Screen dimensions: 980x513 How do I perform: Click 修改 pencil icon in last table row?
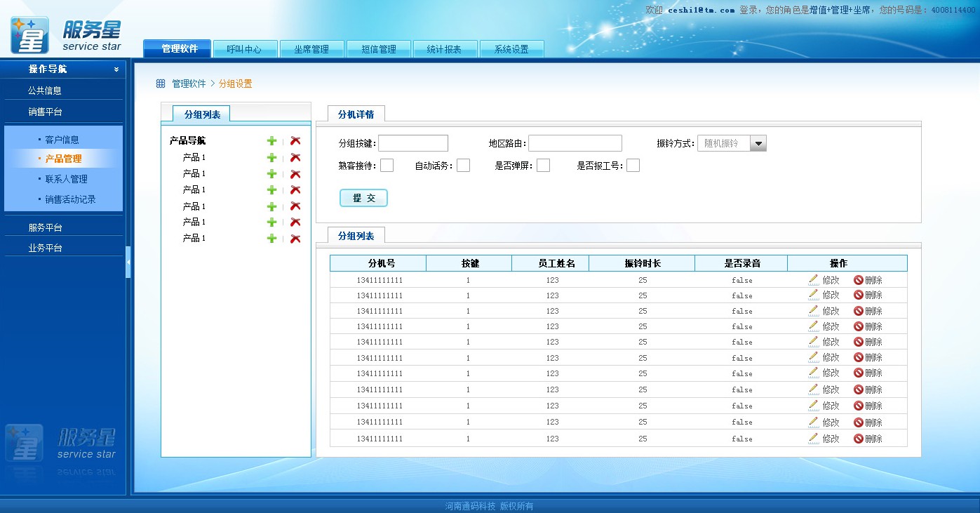tap(814, 438)
